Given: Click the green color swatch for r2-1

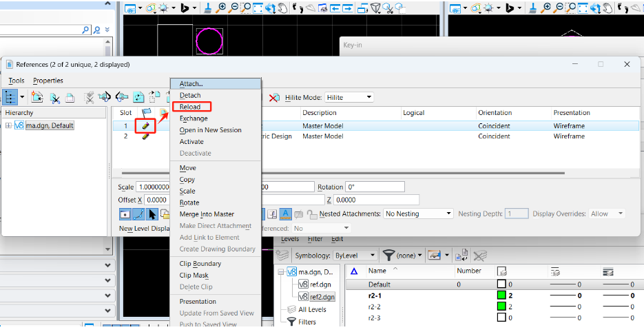Looking at the screenshot, I should tap(502, 295).
